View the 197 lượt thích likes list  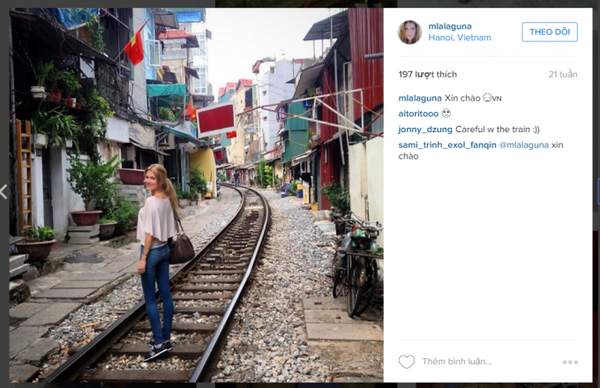click(x=427, y=74)
